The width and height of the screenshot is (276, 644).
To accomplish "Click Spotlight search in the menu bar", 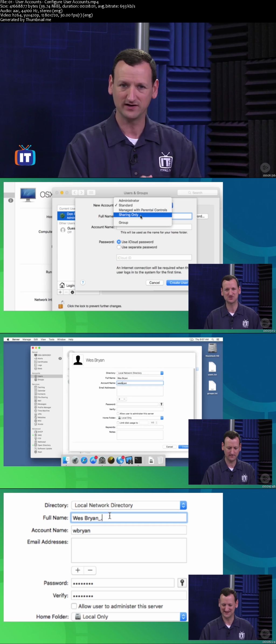I will pos(213,339).
